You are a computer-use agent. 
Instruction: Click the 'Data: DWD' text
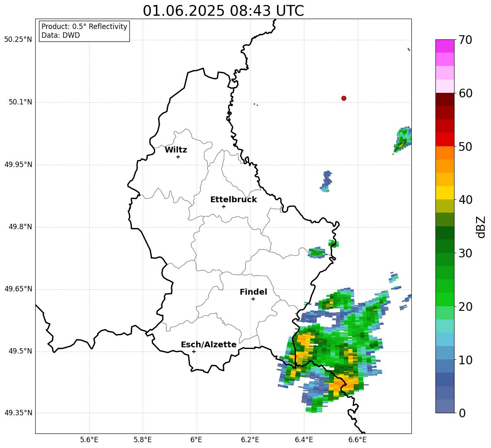(x=61, y=35)
